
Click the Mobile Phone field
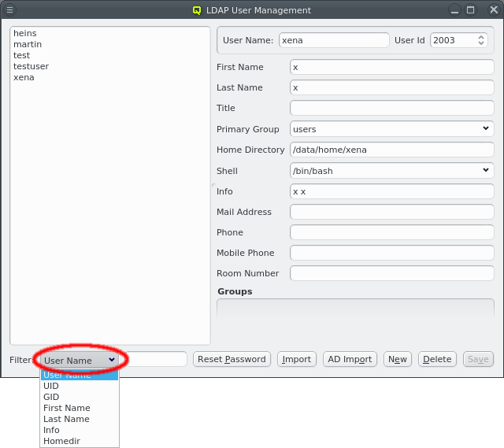[392, 253]
